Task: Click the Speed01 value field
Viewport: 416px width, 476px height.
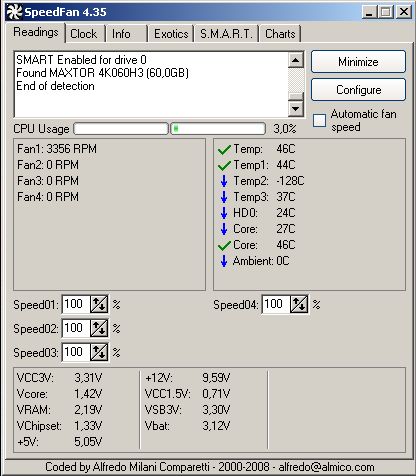Action: (x=76, y=304)
